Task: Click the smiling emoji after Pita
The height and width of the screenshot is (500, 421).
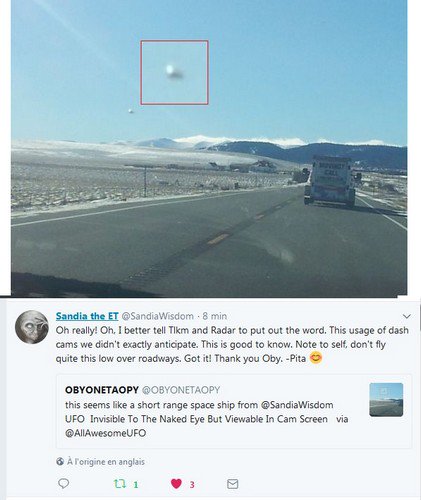Action: click(x=316, y=358)
